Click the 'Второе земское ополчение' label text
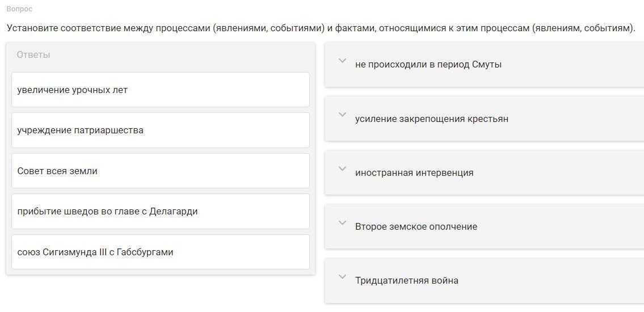Viewport: 644px width, 312px height. pyautogui.click(x=416, y=227)
